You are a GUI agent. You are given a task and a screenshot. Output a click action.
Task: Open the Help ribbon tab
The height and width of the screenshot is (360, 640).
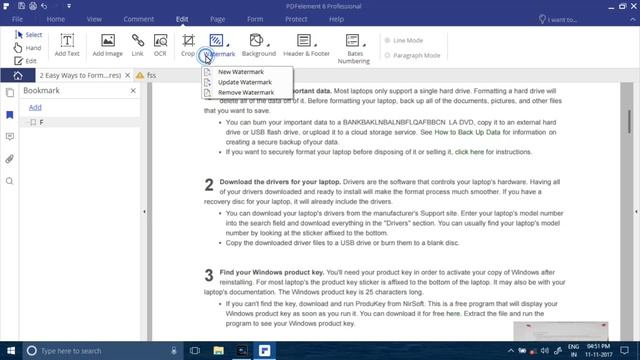point(336,19)
